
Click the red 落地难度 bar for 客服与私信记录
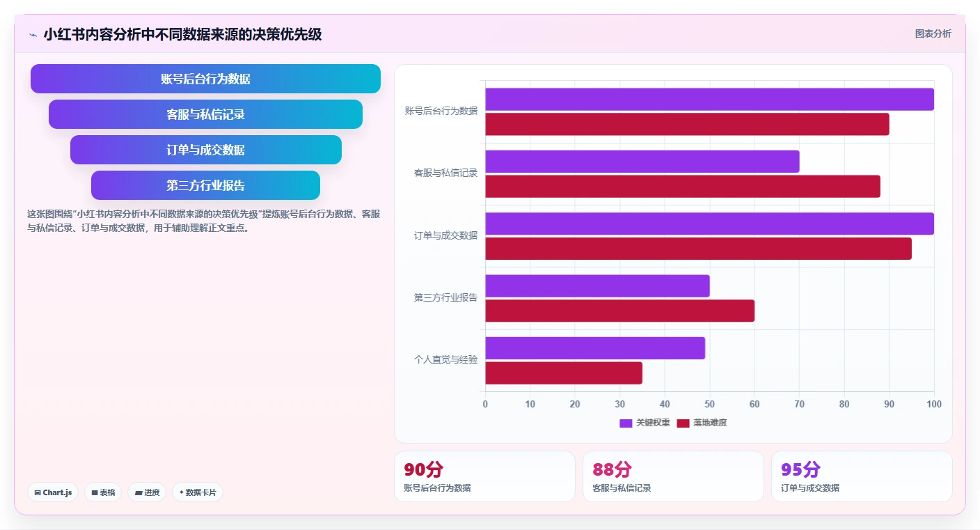(x=683, y=187)
